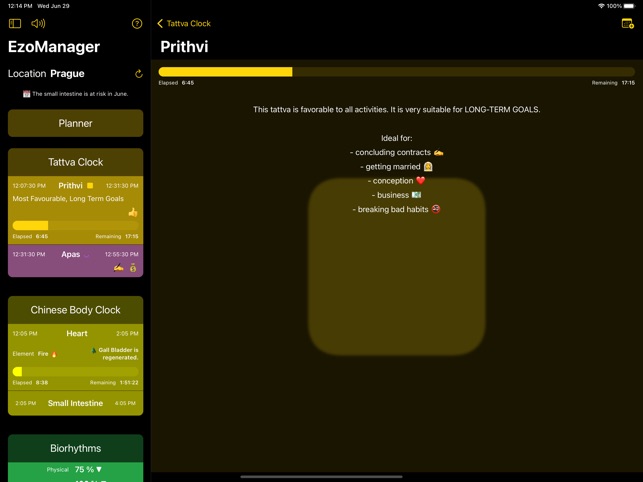Toggle the sidebar panel icon
Screen dimensions: 643x482
[15, 23]
